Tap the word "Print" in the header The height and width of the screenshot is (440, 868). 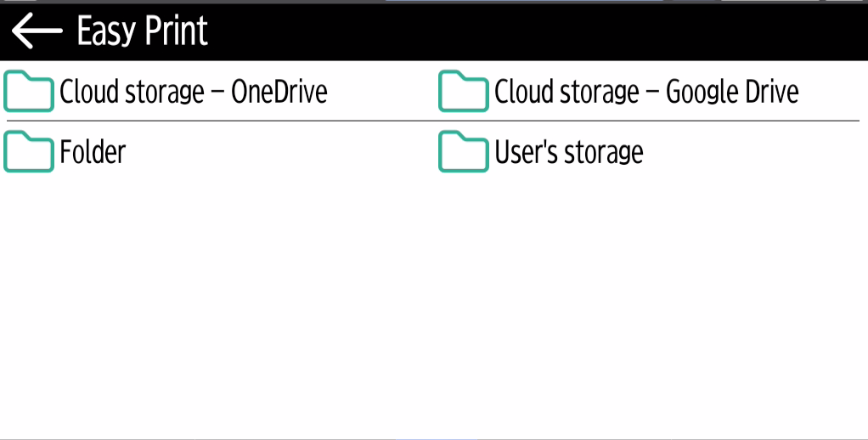coord(176,31)
